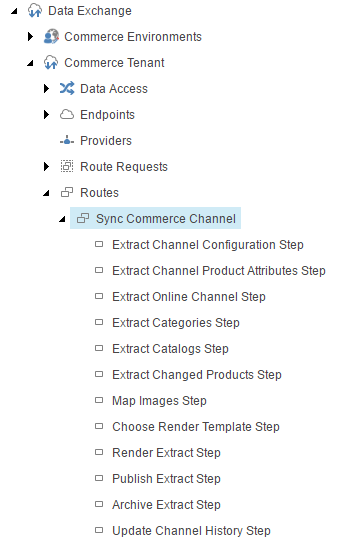Expand the Commerce Environments node

click(x=31, y=36)
